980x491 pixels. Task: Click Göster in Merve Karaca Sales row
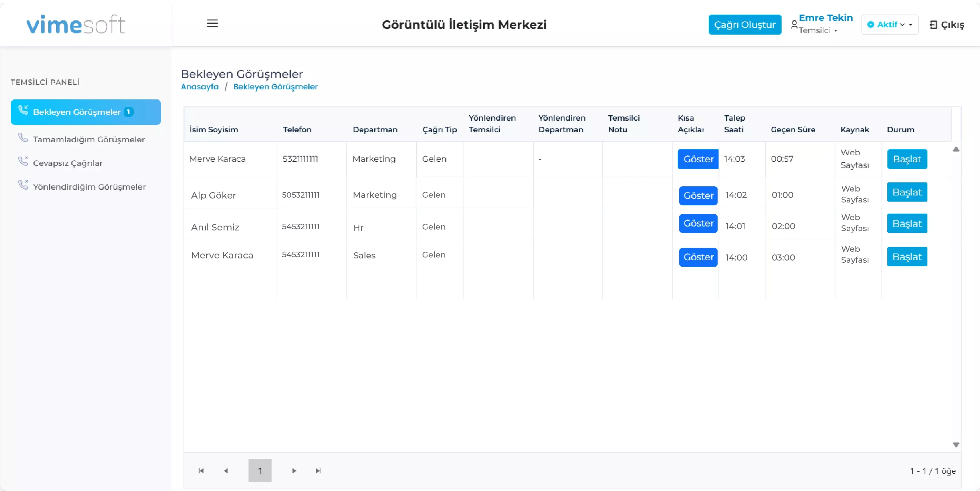pyautogui.click(x=698, y=257)
